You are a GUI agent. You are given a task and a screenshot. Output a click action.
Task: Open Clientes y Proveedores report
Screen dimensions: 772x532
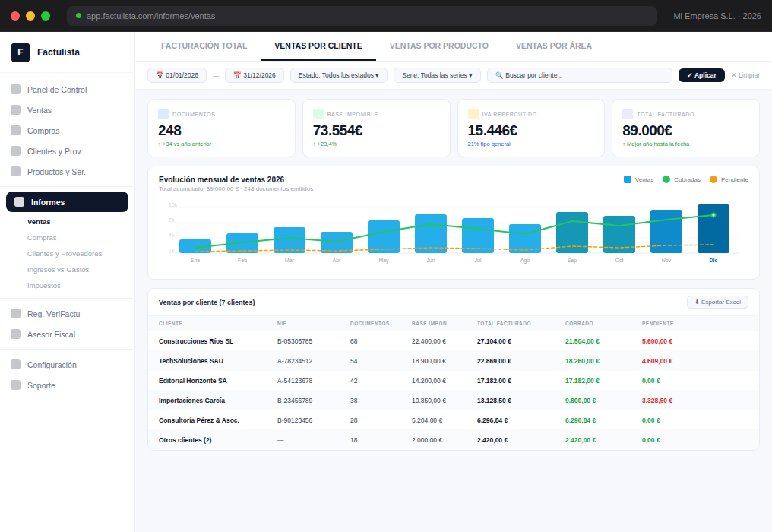click(x=65, y=254)
